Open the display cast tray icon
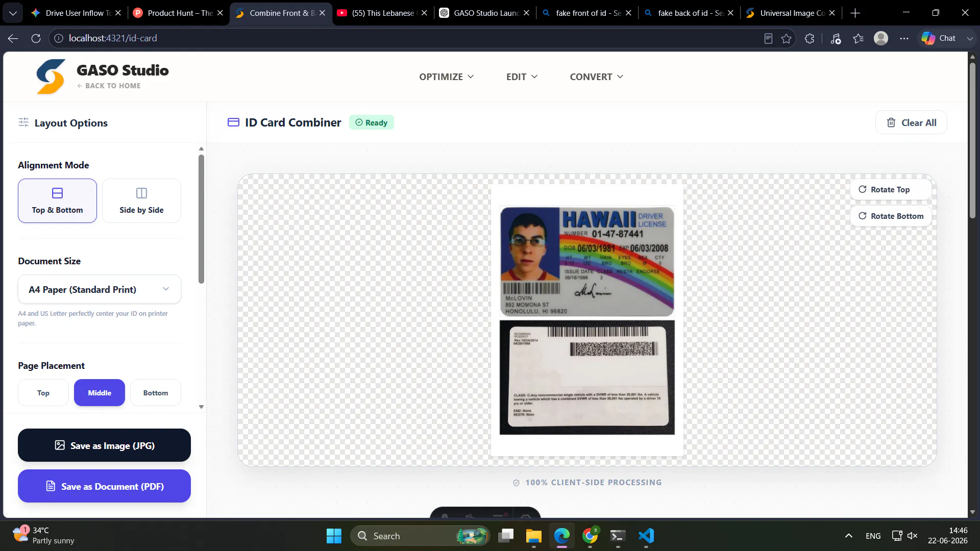980x551 pixels. [897, 536]
